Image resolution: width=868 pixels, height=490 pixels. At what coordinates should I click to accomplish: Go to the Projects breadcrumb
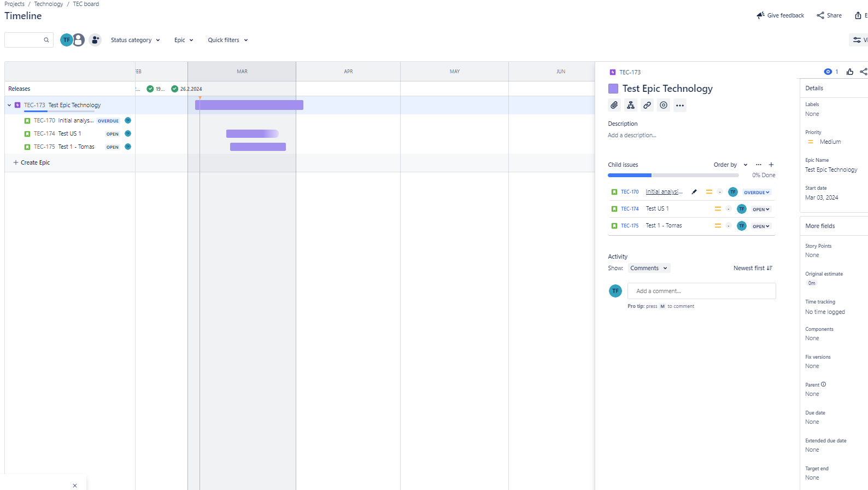[15, 4]
